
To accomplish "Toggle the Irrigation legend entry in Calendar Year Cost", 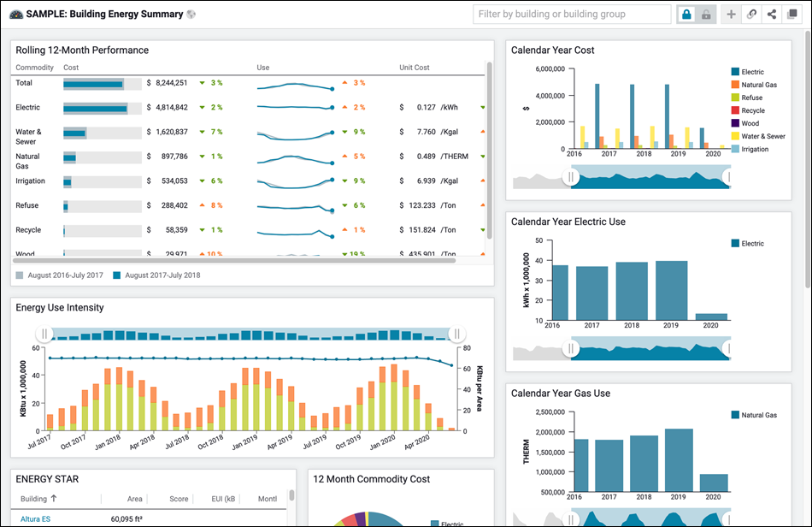I will [752, 148].
